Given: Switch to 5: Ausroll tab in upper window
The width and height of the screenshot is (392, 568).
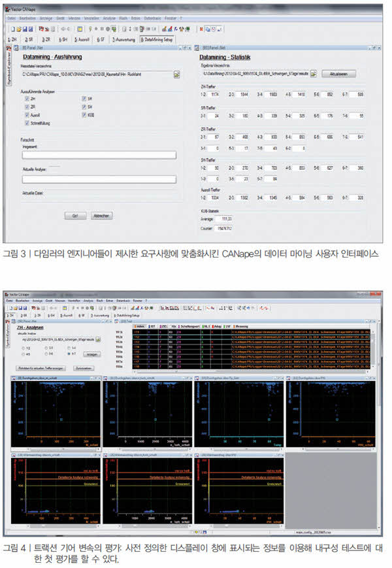Looking at the screenshot, I should (x=82, y=39).
